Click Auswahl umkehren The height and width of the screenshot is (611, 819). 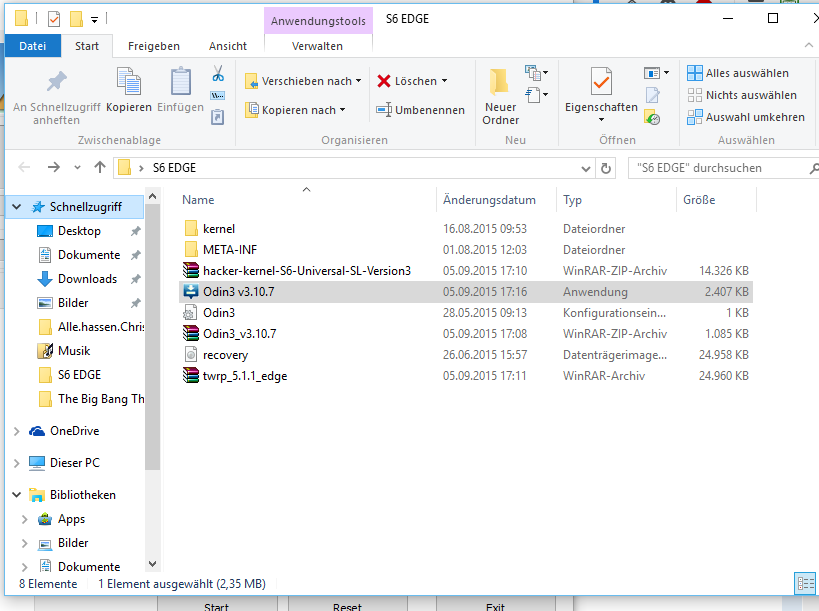click(x=746, y=117)
